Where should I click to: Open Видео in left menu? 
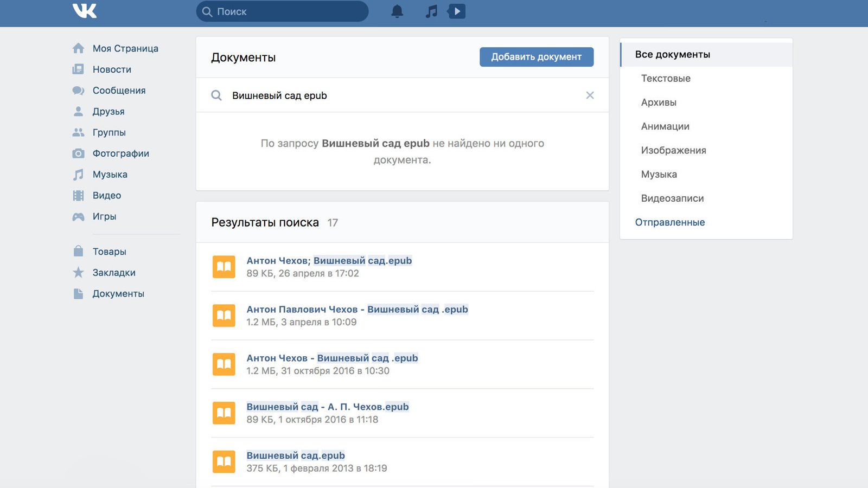[x=107, y=195]
